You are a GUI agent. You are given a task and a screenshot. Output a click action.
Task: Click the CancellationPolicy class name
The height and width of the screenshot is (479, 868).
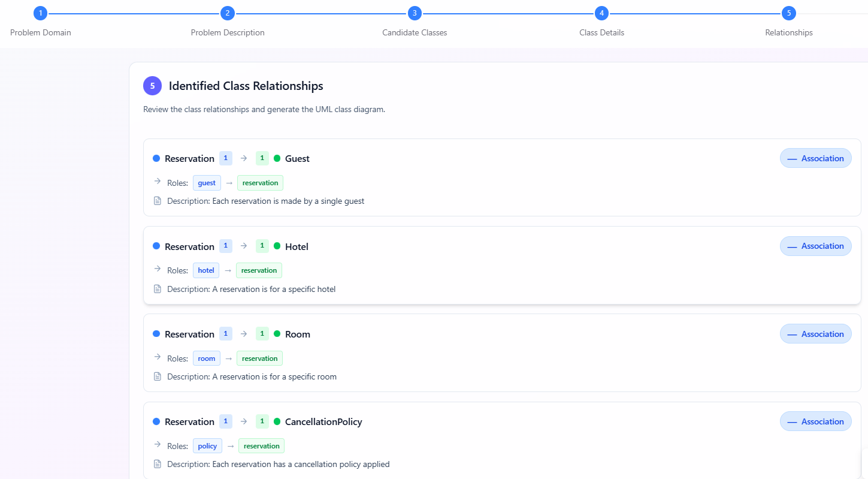[x=323, y=421]
